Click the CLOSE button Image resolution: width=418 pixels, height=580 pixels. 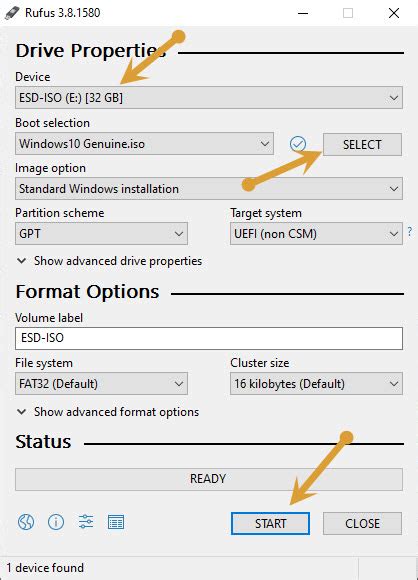point(362,523)
